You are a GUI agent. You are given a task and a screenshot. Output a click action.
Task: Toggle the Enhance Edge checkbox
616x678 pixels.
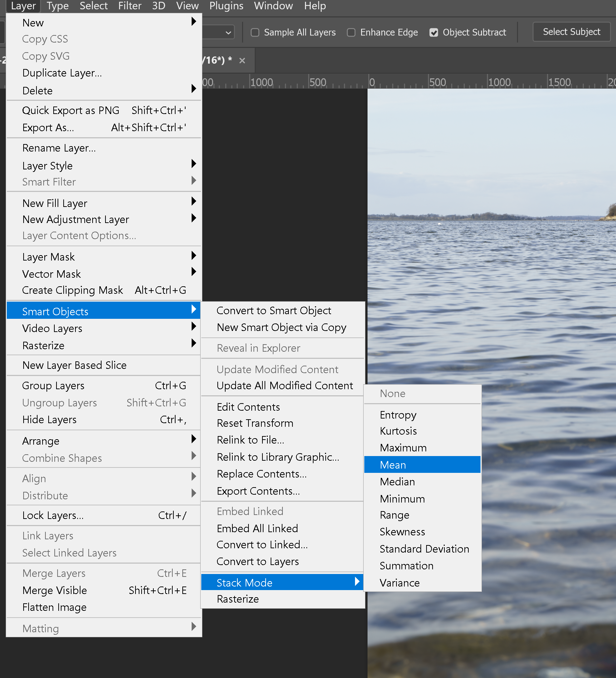coord(351,33)
